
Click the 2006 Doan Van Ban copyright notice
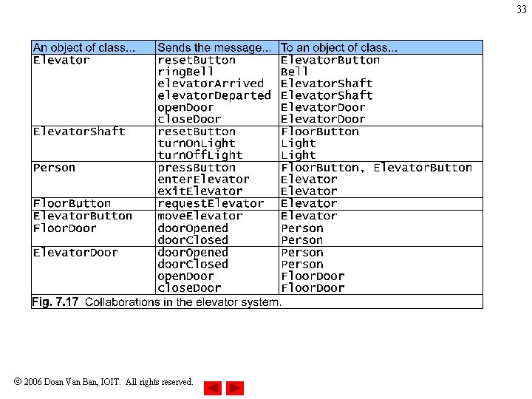coord(103,382)
